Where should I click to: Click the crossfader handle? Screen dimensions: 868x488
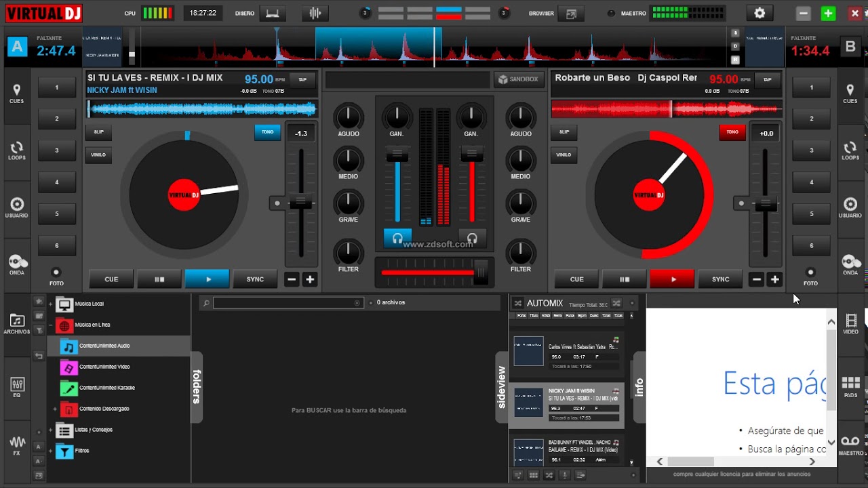click(481, 272)
